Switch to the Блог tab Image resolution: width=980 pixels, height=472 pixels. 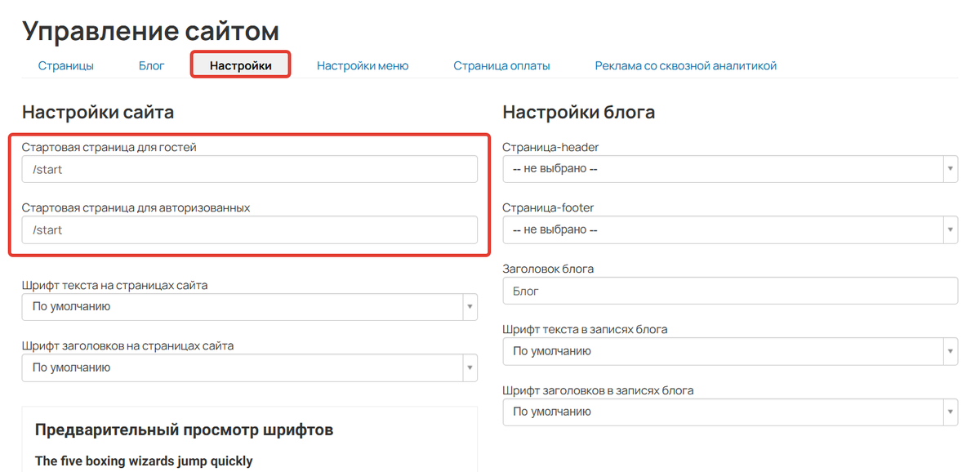coord(152,65)
